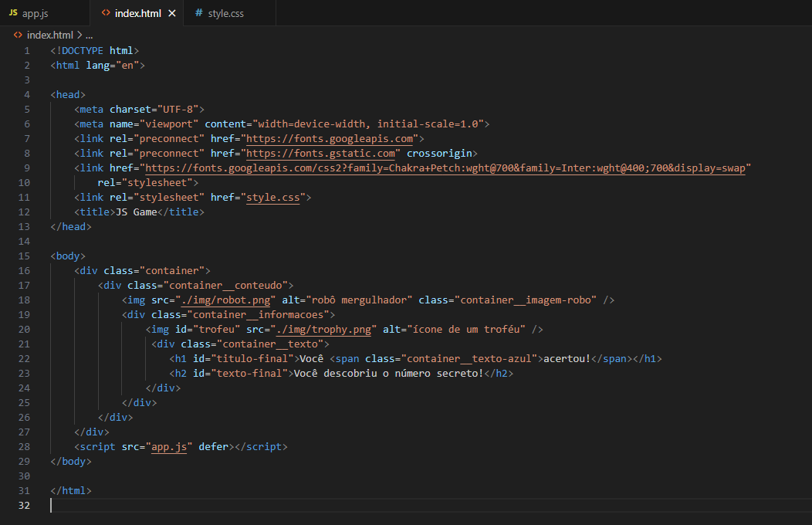Follow the style.css href link
The width and height of the screenshot is (812, 525).
click(273, 198)
